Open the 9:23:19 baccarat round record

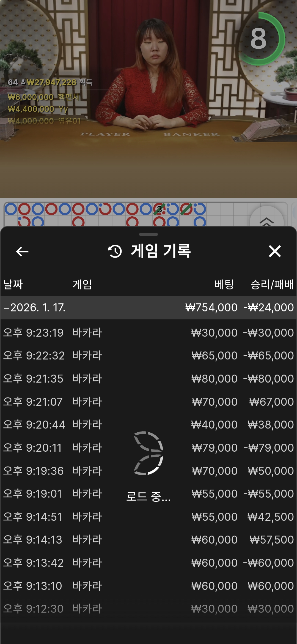[x=148, y=333]
